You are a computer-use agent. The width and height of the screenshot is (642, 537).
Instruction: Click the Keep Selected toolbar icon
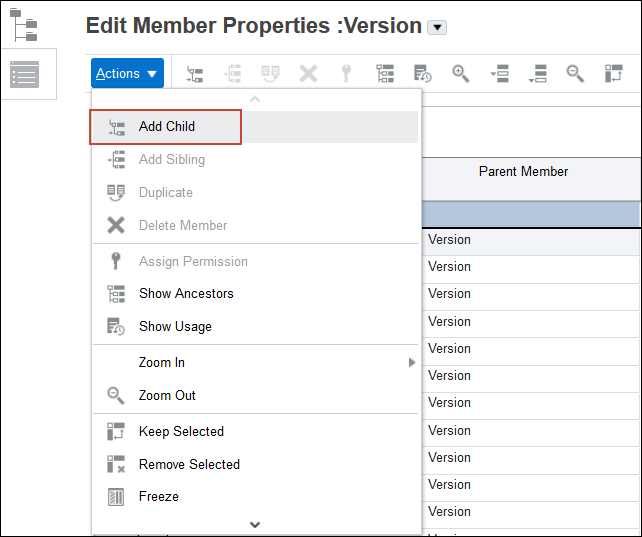(613, 74)
